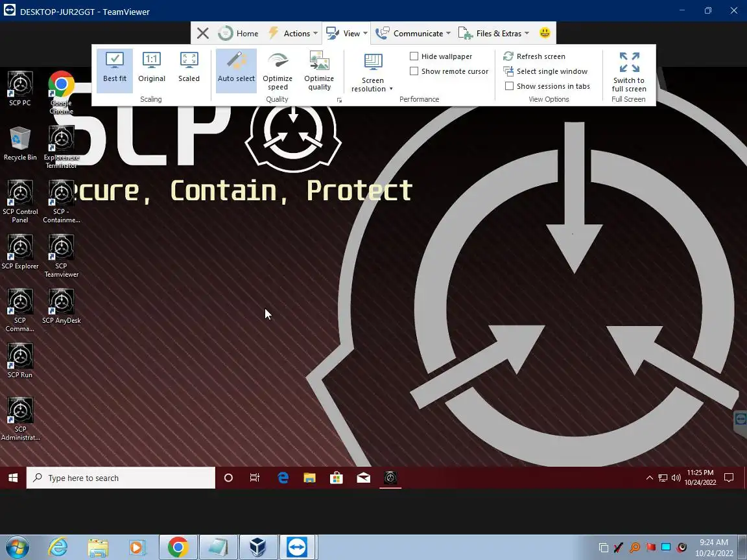747x560 pixels.
Task: Open Screen resolution dropdown
Action: (x=372, y=73)
